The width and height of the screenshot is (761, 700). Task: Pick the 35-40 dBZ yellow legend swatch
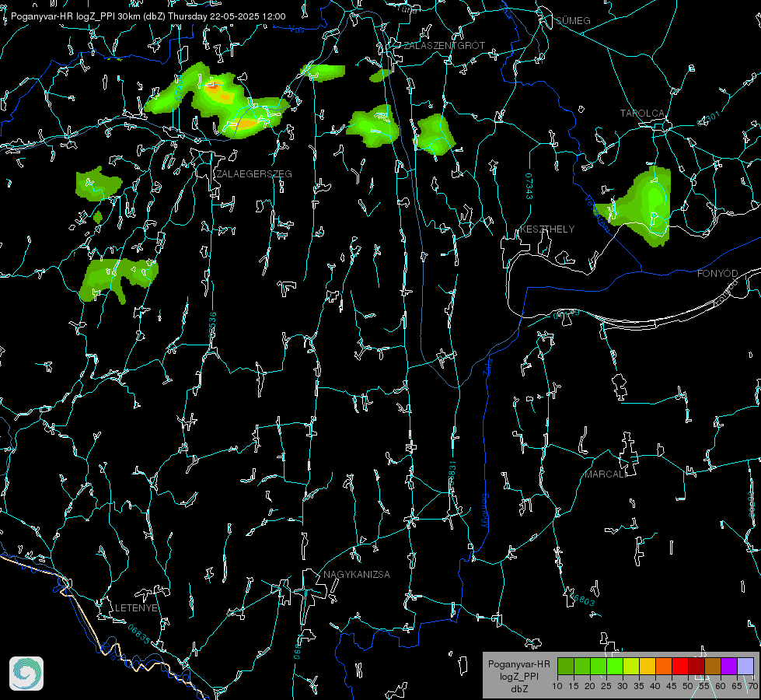click(x=648, y=666)
